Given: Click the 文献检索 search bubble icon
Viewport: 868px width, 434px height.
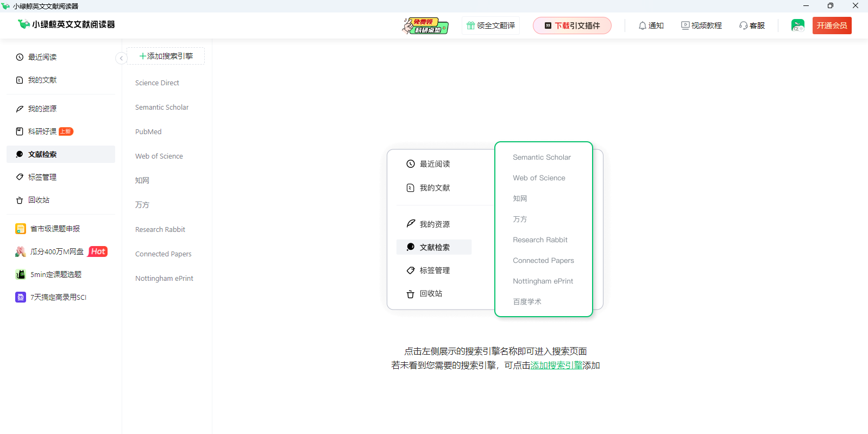Looking at the screenshot, I should pyautogui.click(x=20, y=154).
